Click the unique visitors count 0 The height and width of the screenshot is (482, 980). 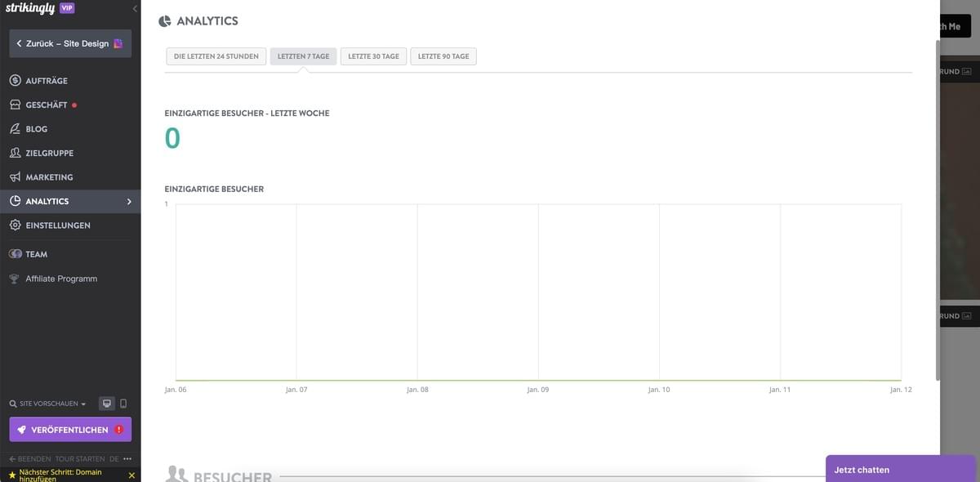pyautogui.click(x=172, y=138)
